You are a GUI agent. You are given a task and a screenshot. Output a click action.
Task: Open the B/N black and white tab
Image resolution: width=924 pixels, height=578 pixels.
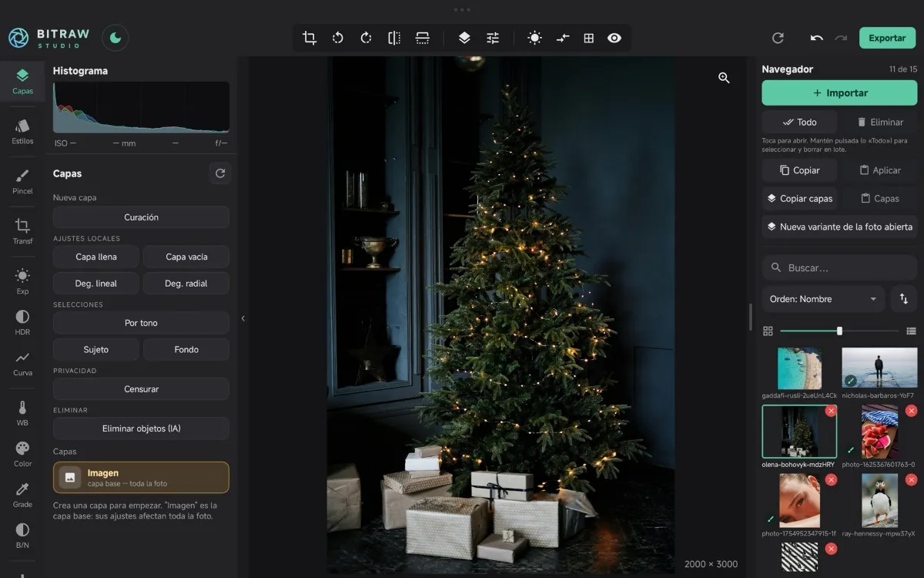point(22,536)
